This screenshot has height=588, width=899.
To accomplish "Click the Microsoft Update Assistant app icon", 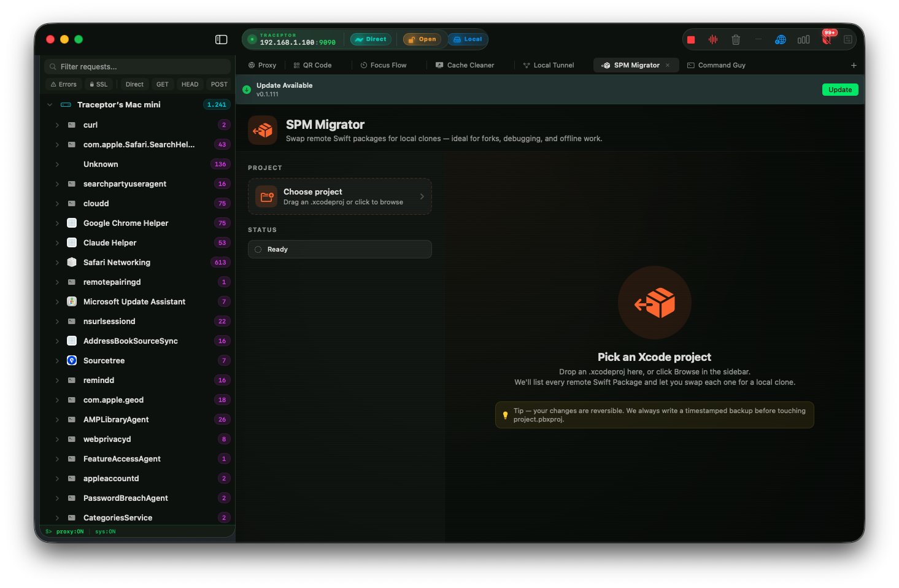I will (x=72, y=301).
